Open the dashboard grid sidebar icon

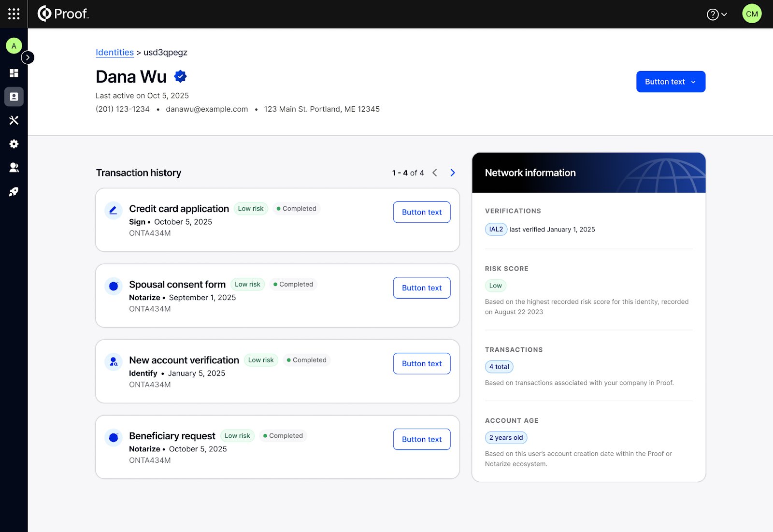[14, 73]
